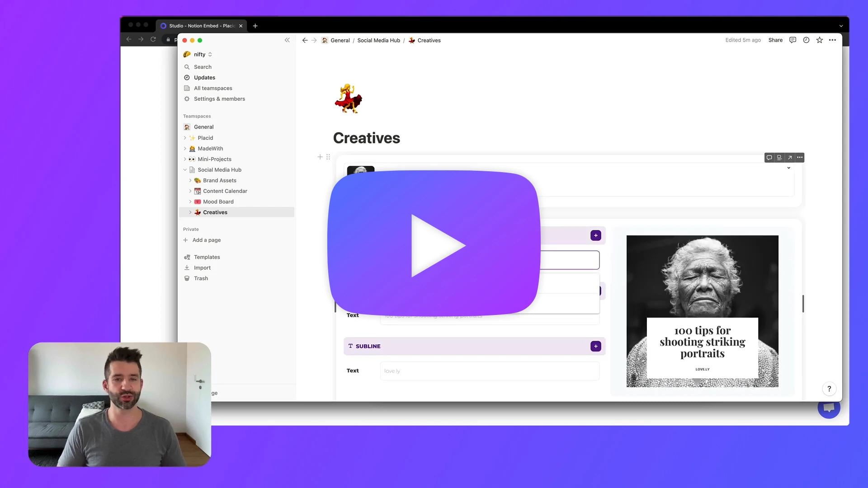Comment on the embed block
This screenshot has height=488, width=868.
point(769,158)
